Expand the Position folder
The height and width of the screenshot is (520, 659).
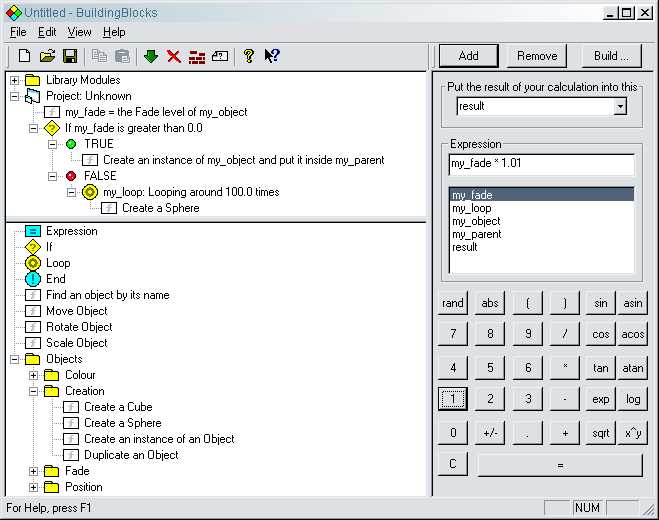33,487
